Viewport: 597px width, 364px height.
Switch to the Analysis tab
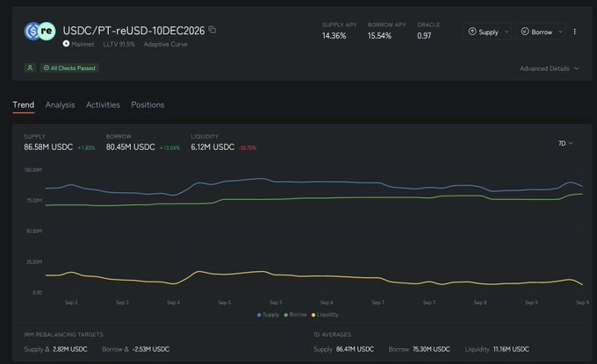coord(61,104)
